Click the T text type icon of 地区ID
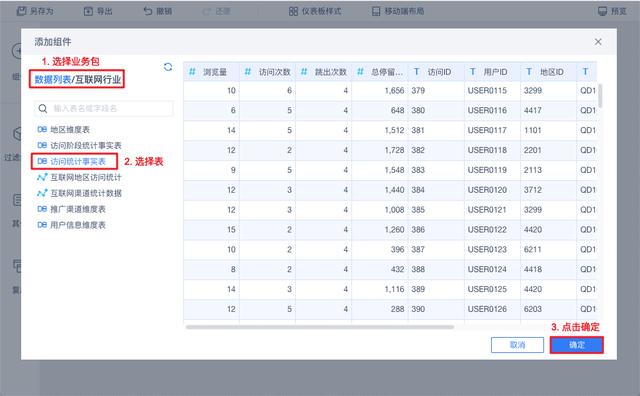Viewport: 640px width, 396px height. tap(529, 72)
